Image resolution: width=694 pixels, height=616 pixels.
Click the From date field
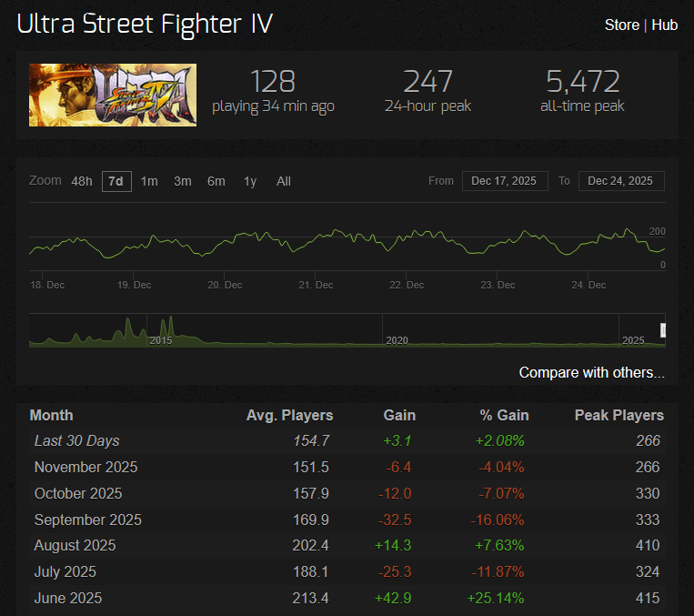click(504, 181)
